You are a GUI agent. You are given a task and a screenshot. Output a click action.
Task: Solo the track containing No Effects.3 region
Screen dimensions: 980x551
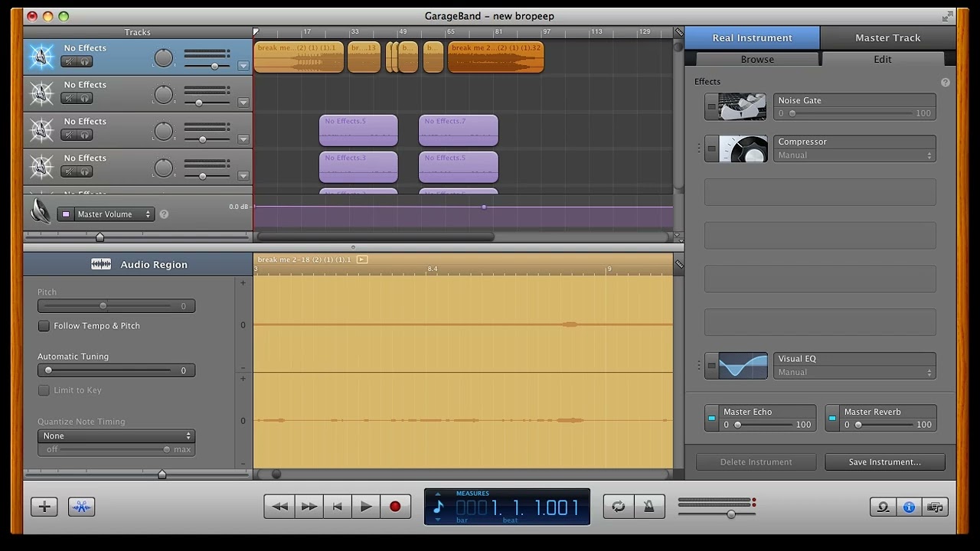(84, 172)
